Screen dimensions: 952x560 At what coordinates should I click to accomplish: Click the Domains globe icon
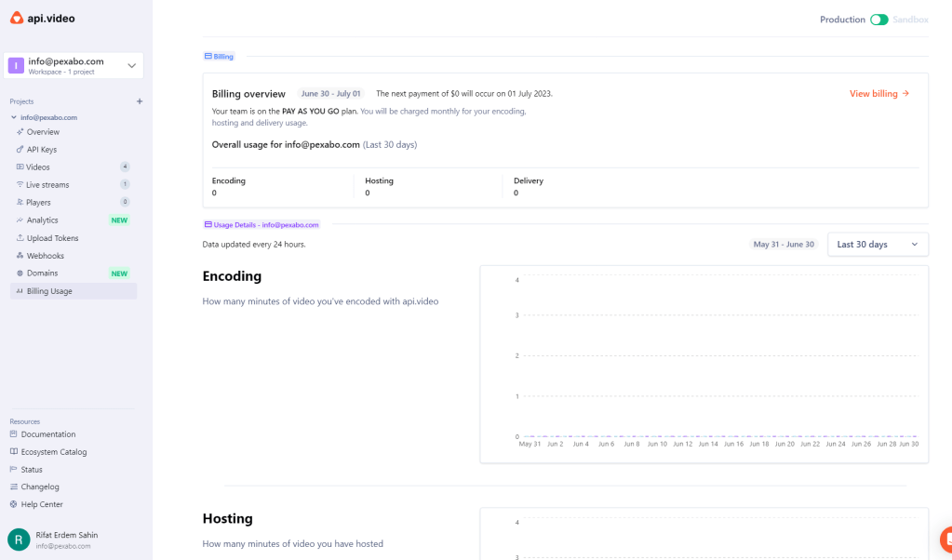[x=20, y=273]
